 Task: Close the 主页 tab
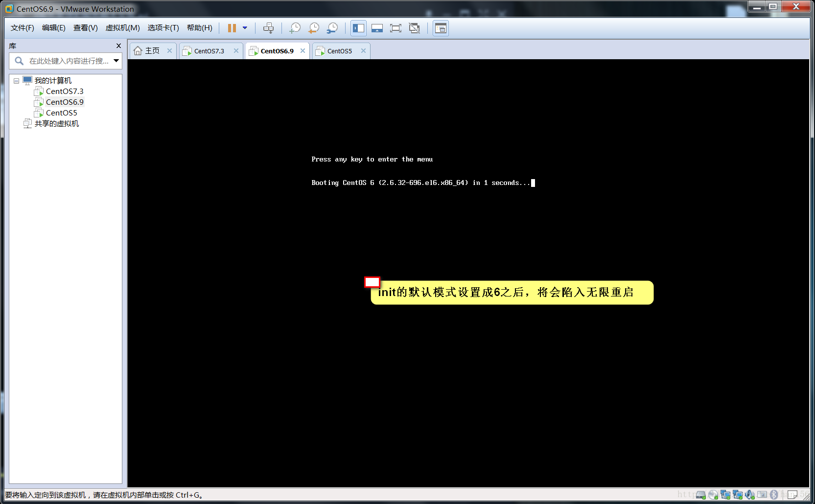[169, 50]
